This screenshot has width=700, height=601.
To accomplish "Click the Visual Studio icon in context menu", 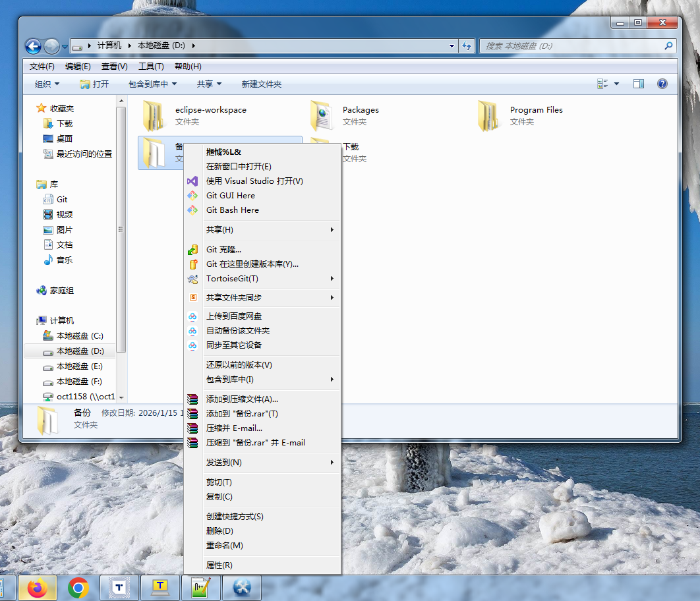I will [x=192, y=181].
